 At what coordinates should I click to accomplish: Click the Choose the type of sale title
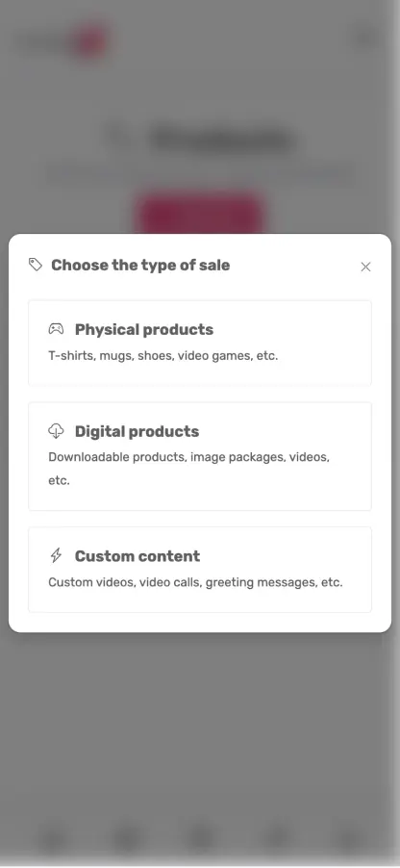140,266
